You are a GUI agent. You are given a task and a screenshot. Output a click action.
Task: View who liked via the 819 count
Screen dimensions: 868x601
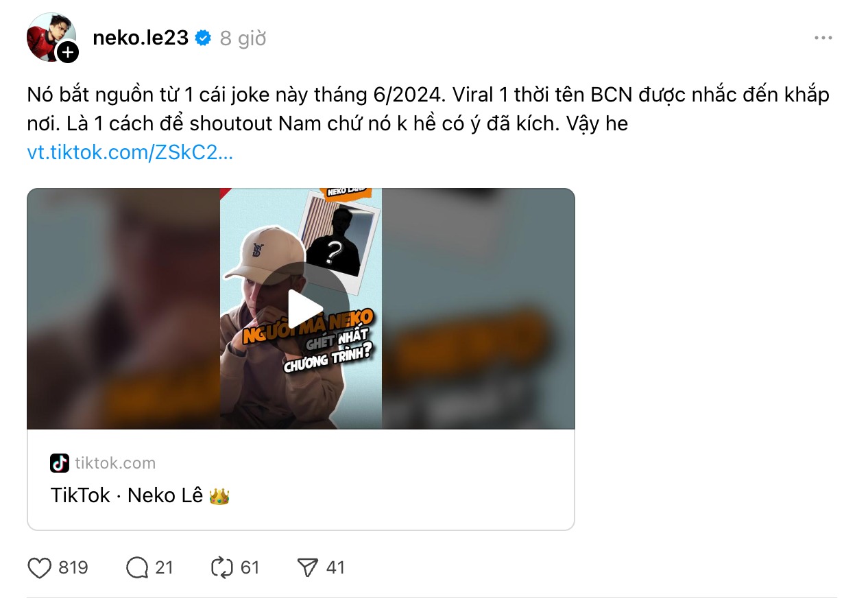[73, 568]
